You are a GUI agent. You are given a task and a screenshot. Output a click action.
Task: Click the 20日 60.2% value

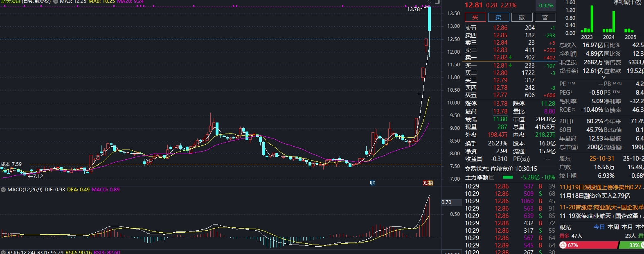click(x=594, y=121)
